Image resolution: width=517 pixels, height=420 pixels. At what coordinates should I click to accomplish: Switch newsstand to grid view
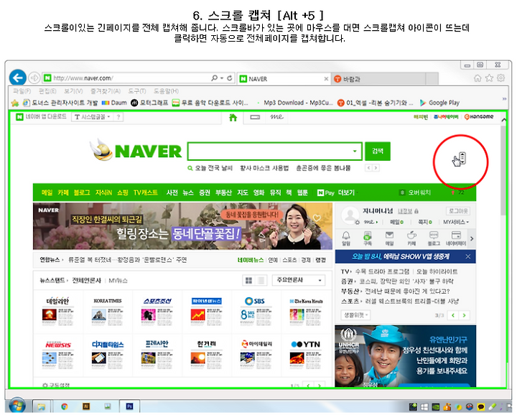249,280
